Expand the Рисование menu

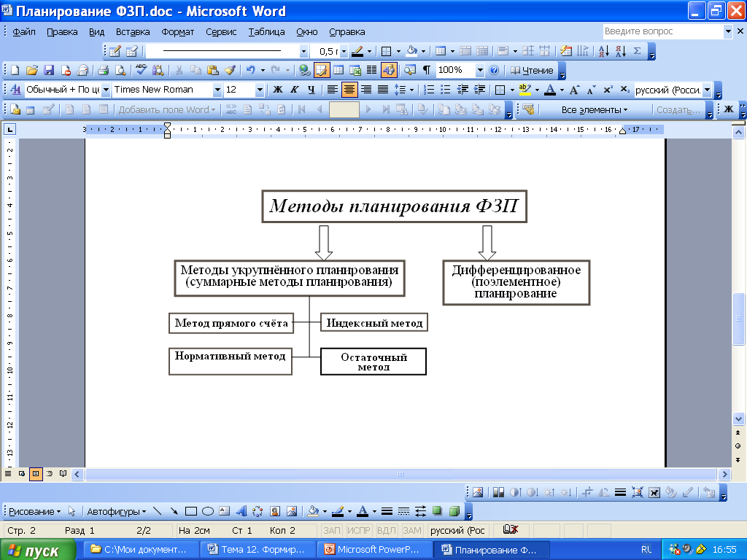click(34, 511)
